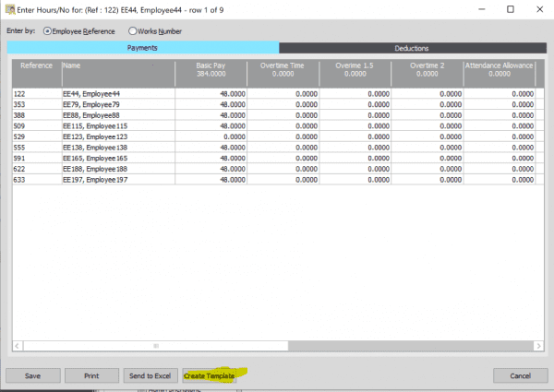
Task: Click Overtime 2 cell for EE115, Employee115
Action: click(428, 126)
